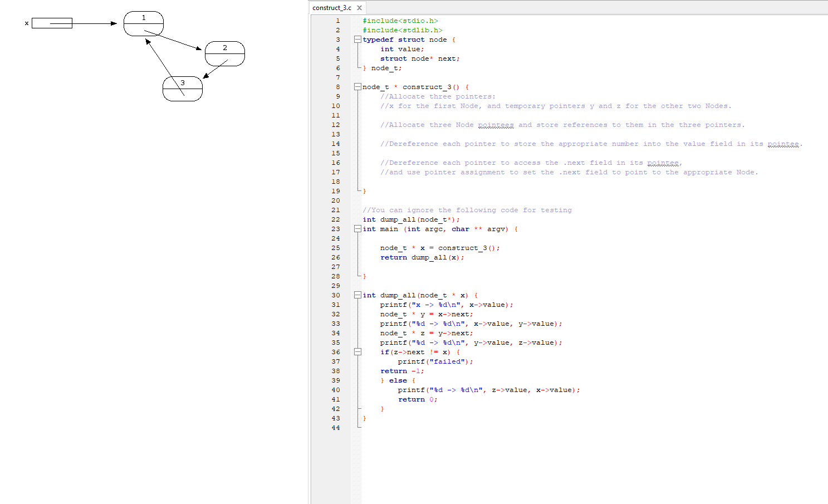Collapse the if z->next comparison block
This screenshot has height=504, width=828.
click(x=358, y=351)
